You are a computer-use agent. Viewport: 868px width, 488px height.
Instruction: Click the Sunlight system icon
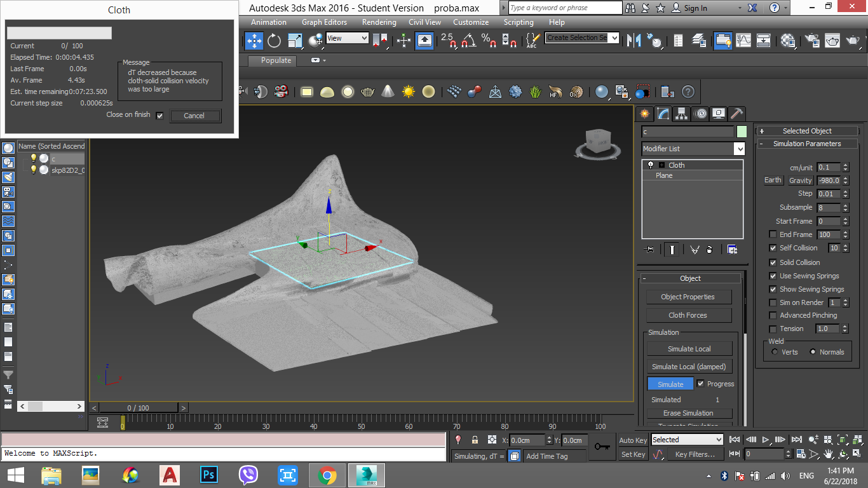click(408, 91)
